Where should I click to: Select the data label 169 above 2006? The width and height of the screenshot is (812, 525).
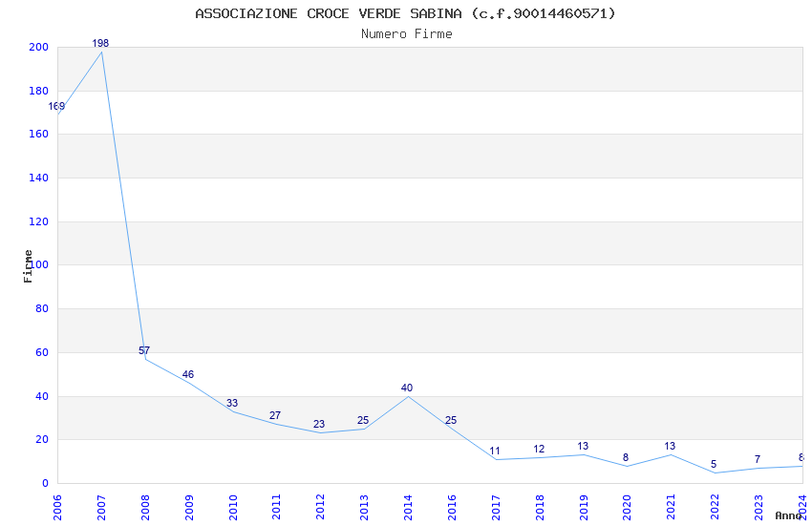56,107
